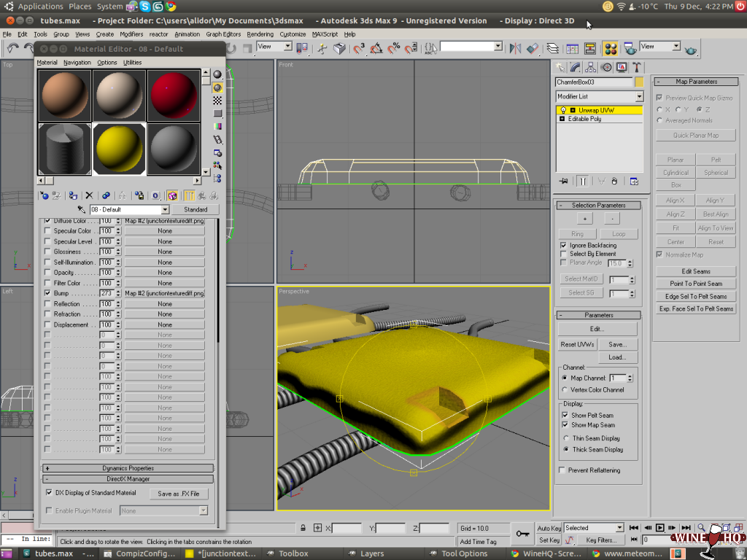Open the Layer Manager from toolbar
747x560 pixels.
[553, 48]
